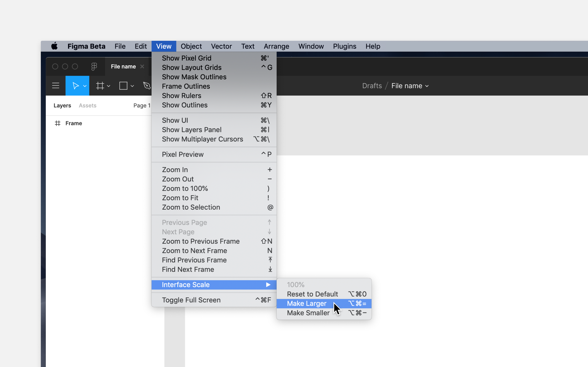Toggle Show Rulers option
This screenshot has width=588, height=367.
[x=181, y=96]
